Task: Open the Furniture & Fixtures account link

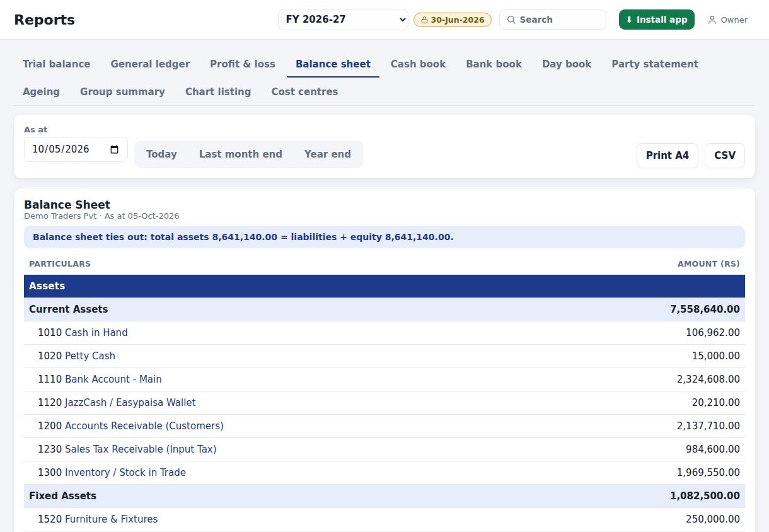Action: pyautogui.click(x=112, y=519)
